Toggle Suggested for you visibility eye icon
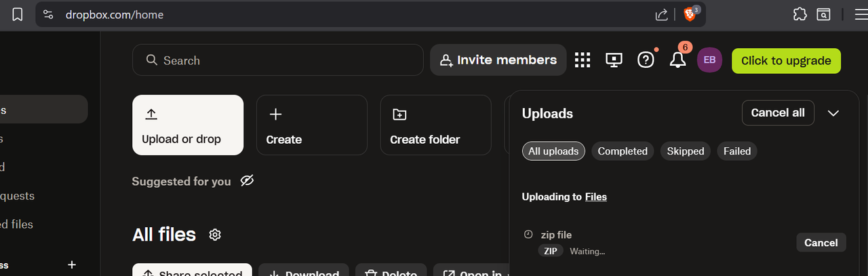868x276 pixels. 247,181
